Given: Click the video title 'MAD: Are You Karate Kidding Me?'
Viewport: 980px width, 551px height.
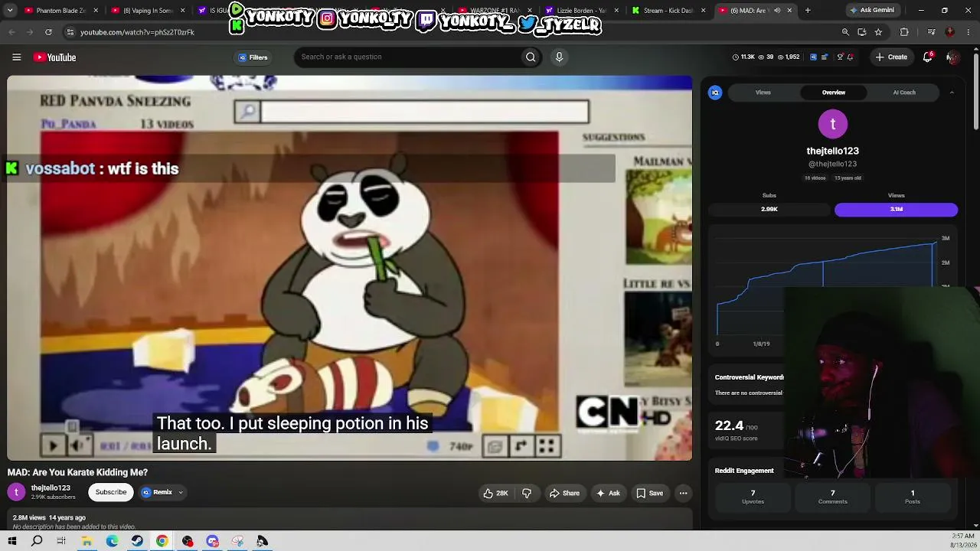Looking at the screenshot, I should pyautogui.click(x=77, y=472).
